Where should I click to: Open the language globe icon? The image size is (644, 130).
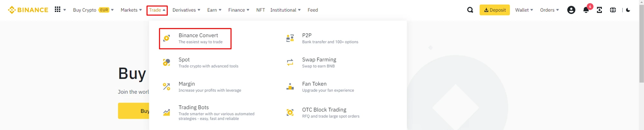pyautogui.click(x=613, y=10)
